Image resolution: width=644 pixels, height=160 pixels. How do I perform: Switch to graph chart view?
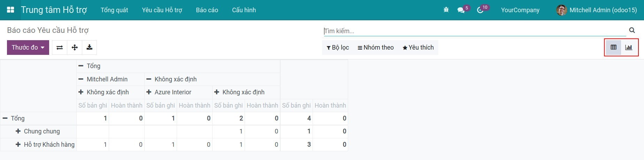click(x=629, y=48)
